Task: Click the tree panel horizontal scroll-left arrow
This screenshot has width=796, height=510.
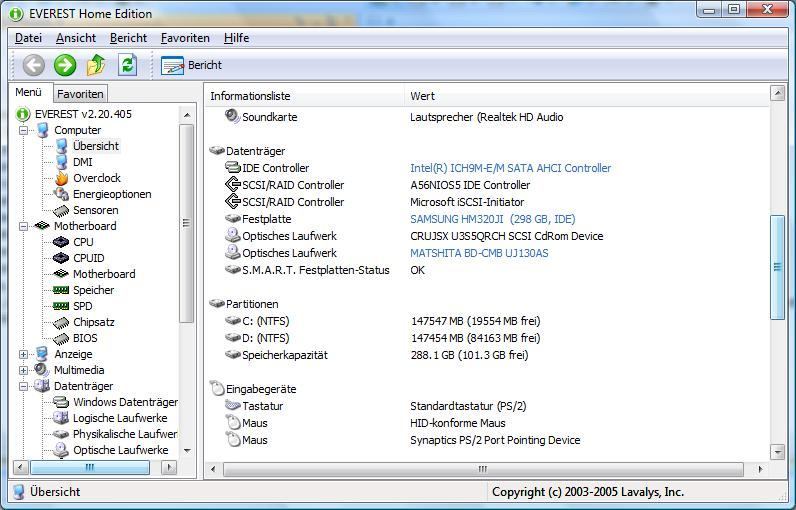Action: [20, 467]
